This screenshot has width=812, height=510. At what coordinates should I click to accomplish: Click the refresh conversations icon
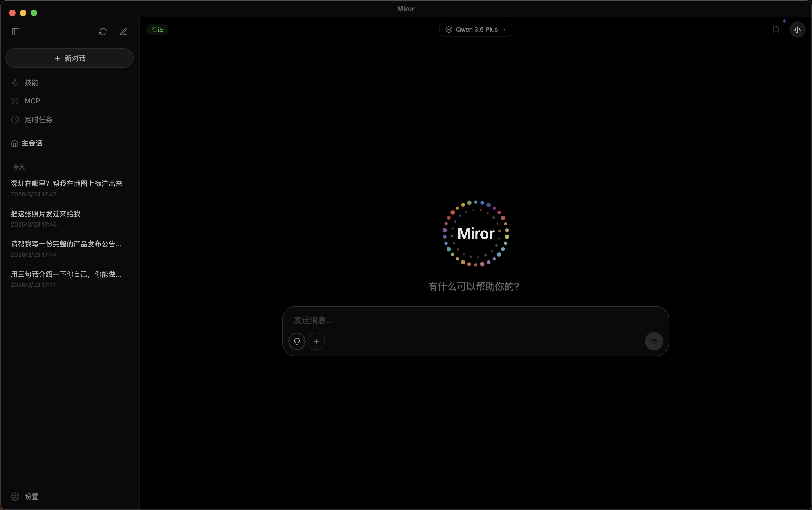coord(103,32)
